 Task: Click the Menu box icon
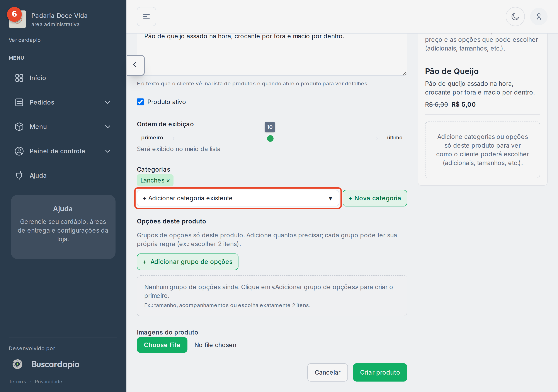(19, 127)
